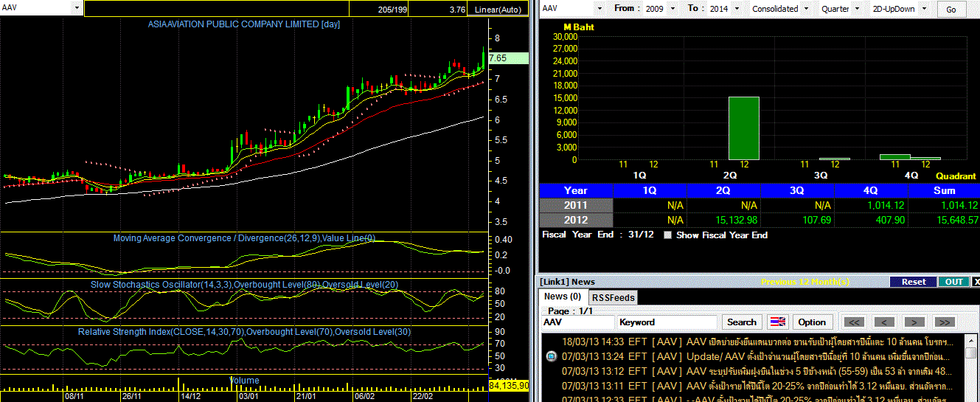Viewport: 980px width, 402px height.
Task: Open news item dated 07/03/13 13:24
Action: (757, 357)
